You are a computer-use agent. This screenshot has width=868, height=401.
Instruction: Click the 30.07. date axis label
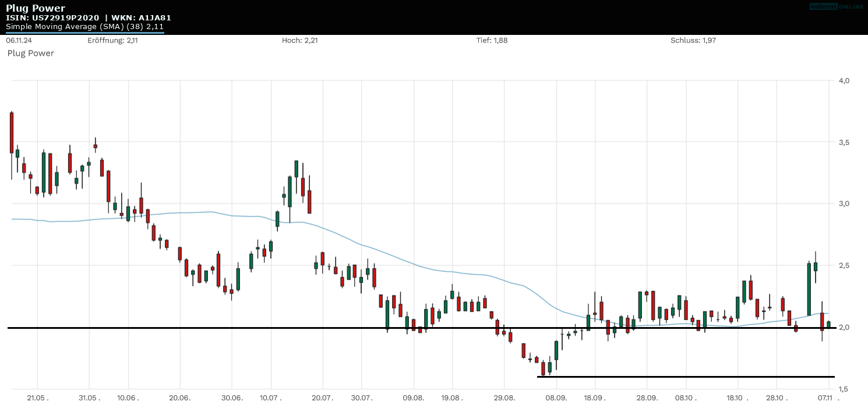click(362, 397)
